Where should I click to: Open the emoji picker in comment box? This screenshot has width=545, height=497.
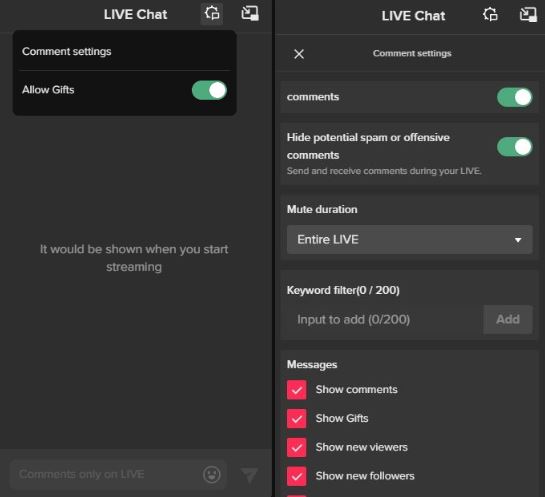pos(212,474)
